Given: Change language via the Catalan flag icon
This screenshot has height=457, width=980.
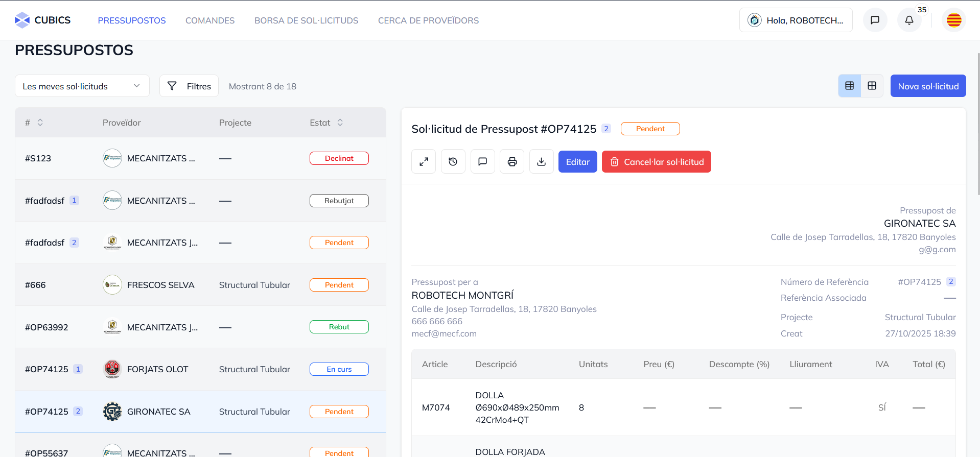Looking at the screenshot, I should click(x=953, y=20).
